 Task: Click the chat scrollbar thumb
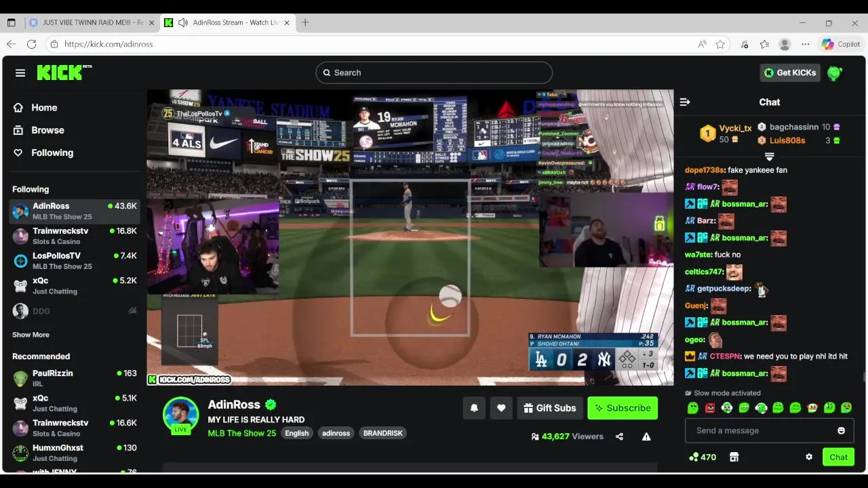pos(864,378)
